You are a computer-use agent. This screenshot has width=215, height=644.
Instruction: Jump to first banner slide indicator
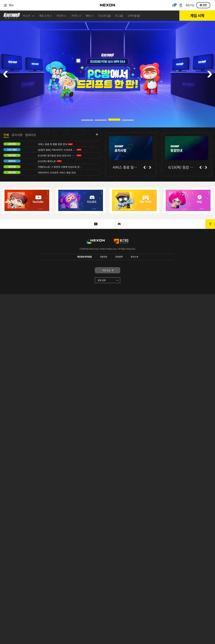[x=87, y=120]
